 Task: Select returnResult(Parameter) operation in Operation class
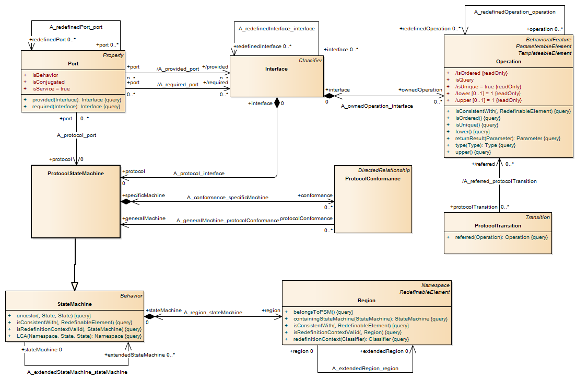coord(508,139)
